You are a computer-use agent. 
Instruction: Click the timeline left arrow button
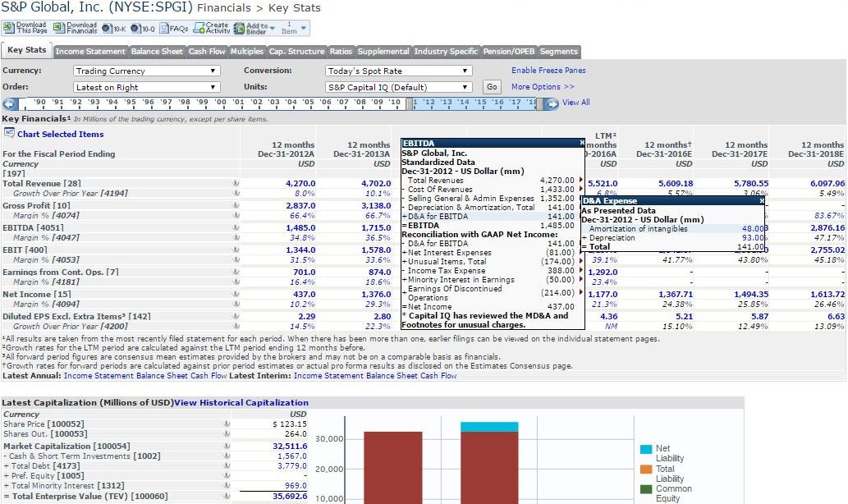click(11, 103)
